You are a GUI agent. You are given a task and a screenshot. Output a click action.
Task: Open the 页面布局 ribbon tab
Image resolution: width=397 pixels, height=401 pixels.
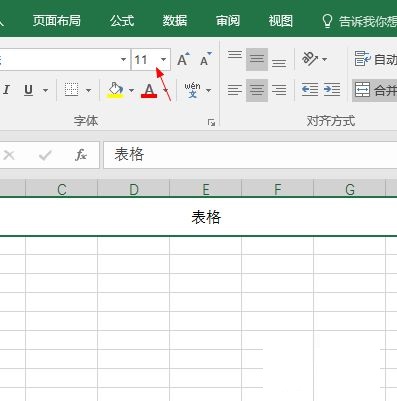[x=57, y=21]
